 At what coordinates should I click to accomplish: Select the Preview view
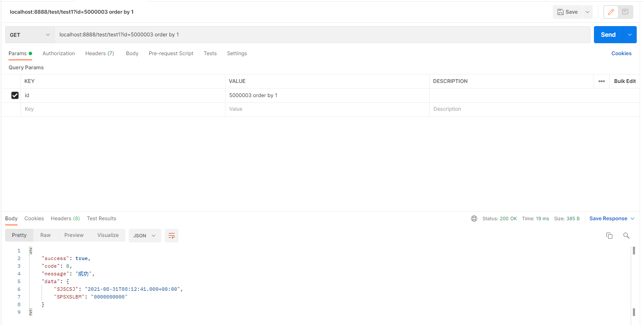pos(74,235)
